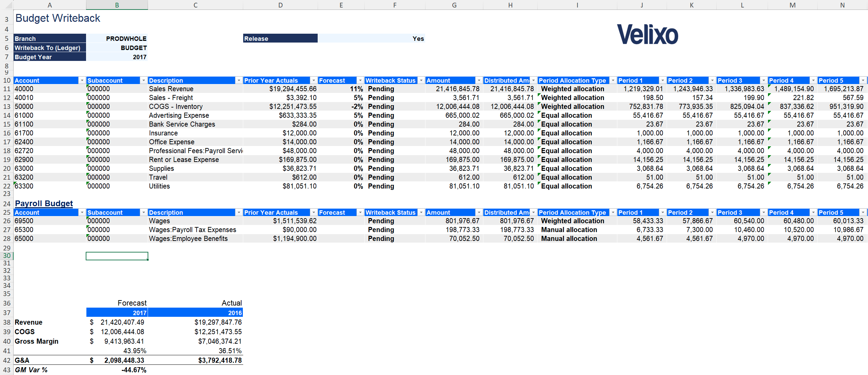Open the Period 1 column filter
The height and width of the screenshot is (375, 868).
[663, 80]
